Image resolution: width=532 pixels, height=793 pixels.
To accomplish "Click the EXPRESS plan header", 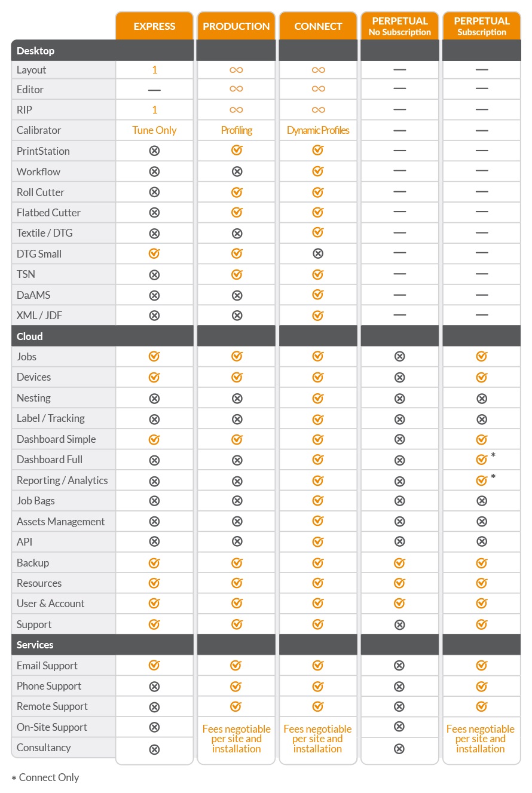I will [154, 26].
